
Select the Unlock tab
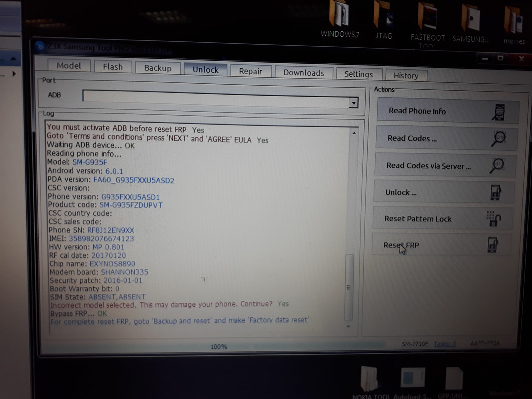tap(205, 69)
